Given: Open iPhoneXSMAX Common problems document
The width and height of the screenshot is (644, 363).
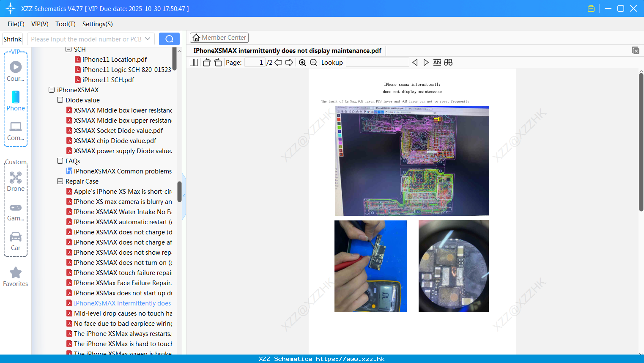Looking at the screenshot, I should coord(119,171).
